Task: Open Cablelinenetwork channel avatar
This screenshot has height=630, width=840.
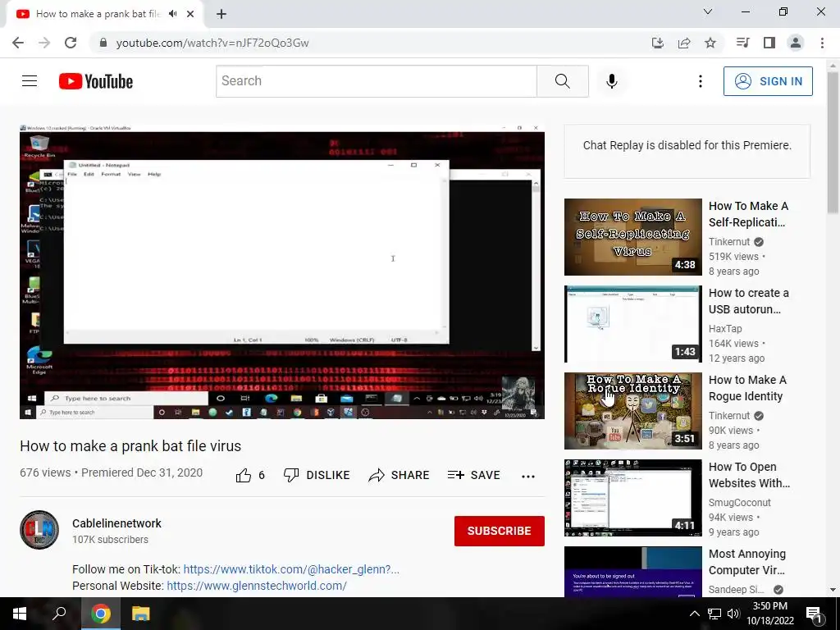Action: 39,530
